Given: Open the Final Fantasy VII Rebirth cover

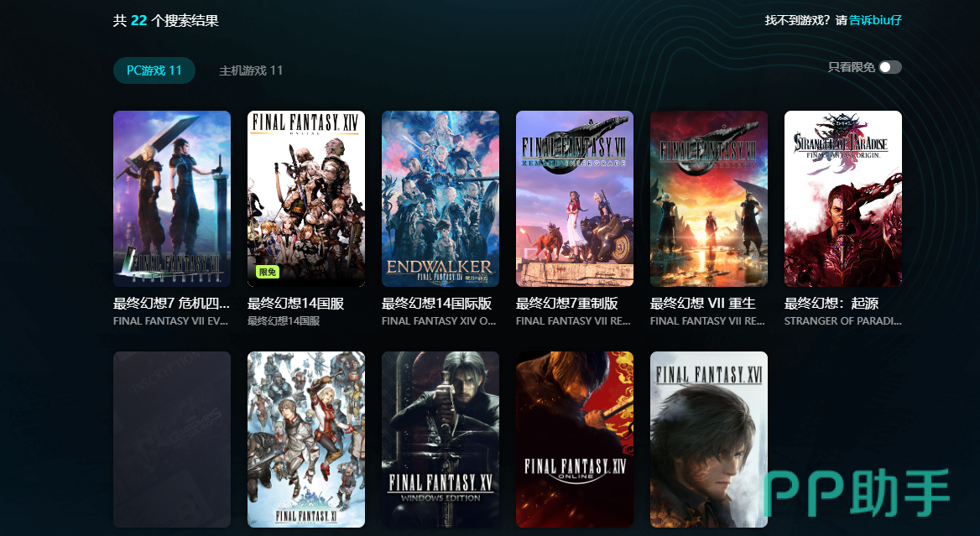Looking at the screenshot, I should click(709, 199).
